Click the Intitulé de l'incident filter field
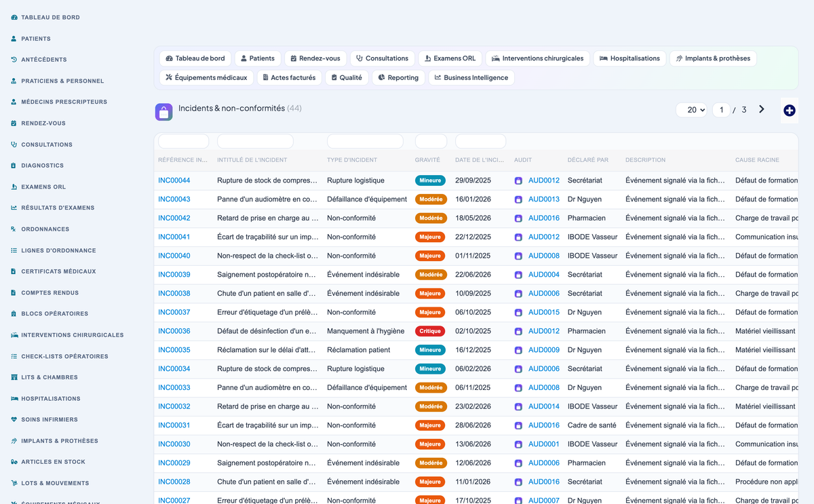Viewport: 814px width, 504px height. 255,141
